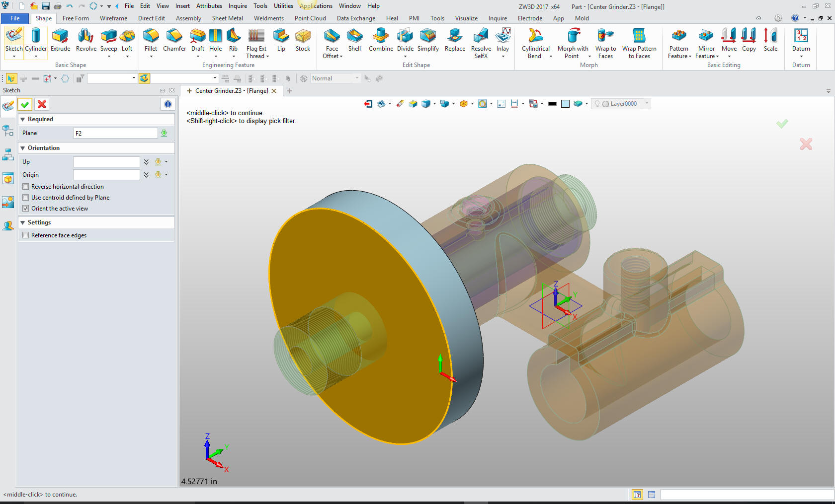Open the Layer0000 dropdown
Screen dimensions: 835x504
pos(647,104)
